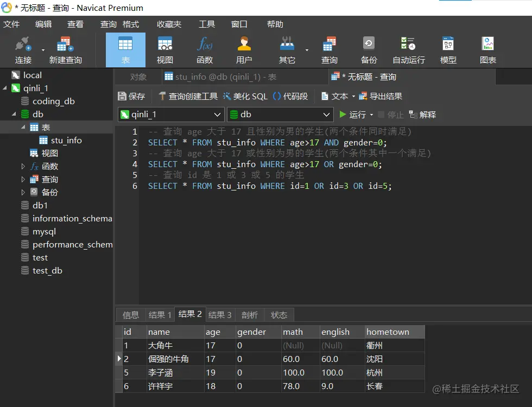The width and height of the screenshot is (532, 407).
Task: Open the 自动运行 automation toolbar icon
Action: tap(408, 50)
